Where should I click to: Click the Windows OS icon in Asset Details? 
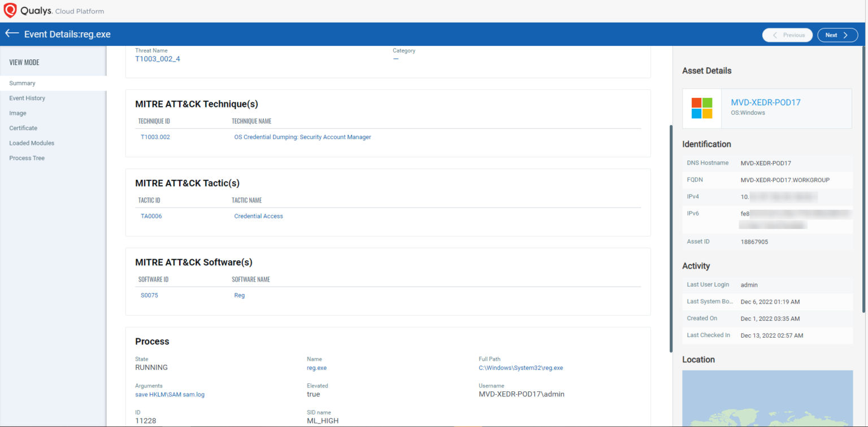(701, 108)
